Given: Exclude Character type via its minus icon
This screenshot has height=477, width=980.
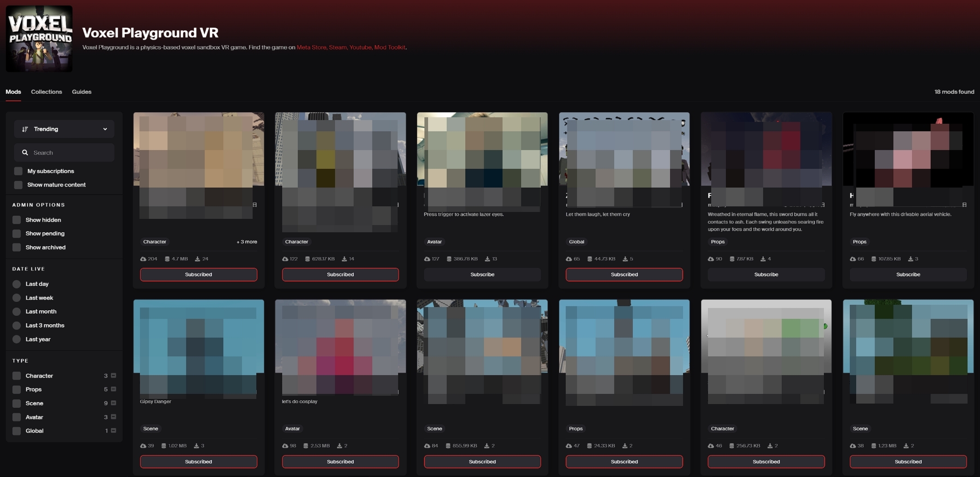Looking at the screenshot, I should [114, 375].
